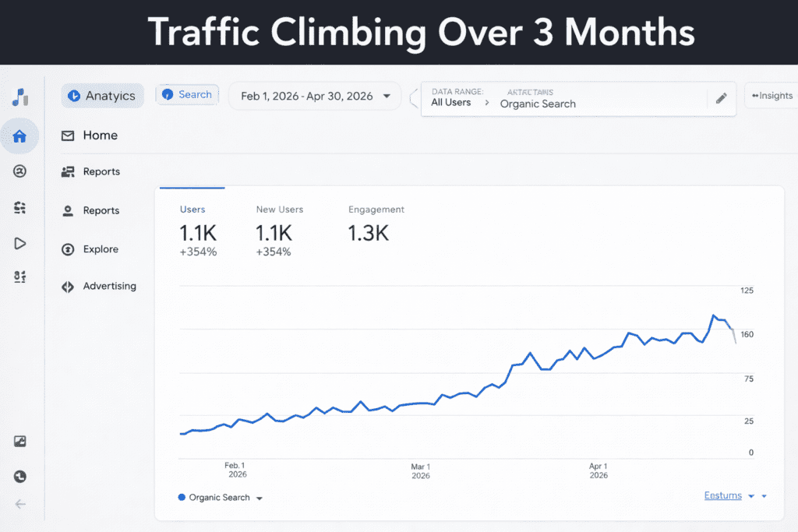Open Explore from the left menu

click(100, 249)
